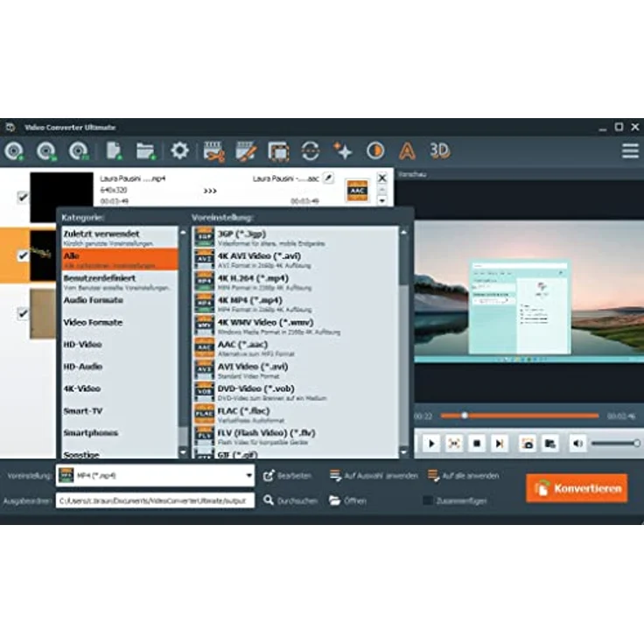The image size is (644, 644).
Task: Click the AAC output format icon
Action: [x=357, y=190]
